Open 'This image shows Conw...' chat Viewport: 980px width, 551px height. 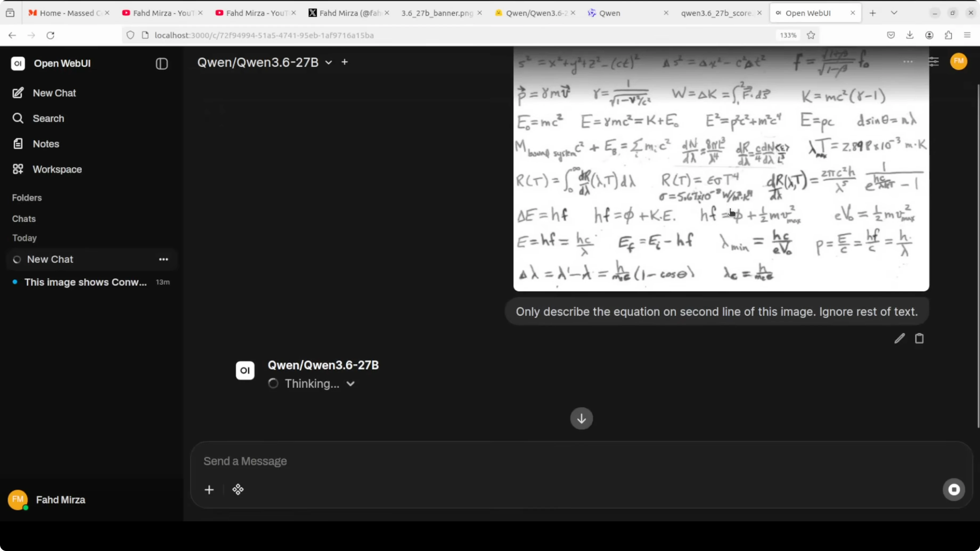(x=85, y=282)
